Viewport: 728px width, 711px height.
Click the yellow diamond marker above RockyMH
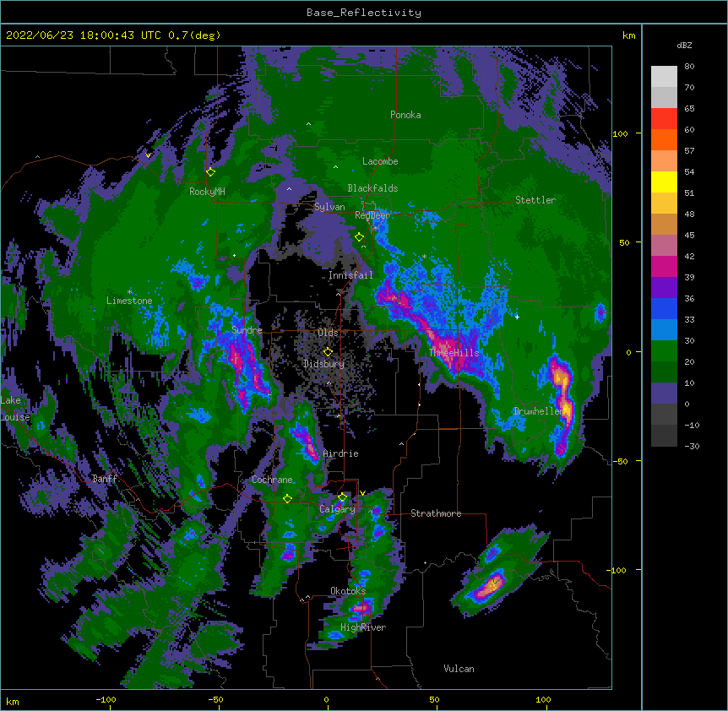[210, 172]
